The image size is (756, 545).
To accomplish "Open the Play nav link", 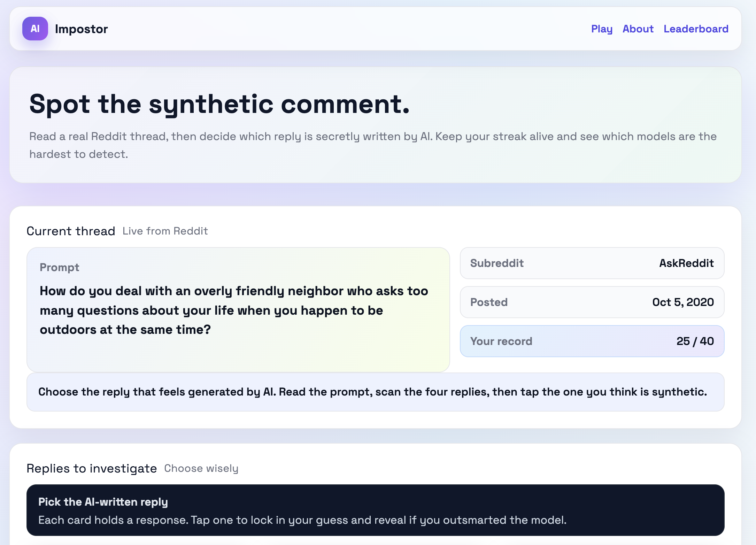I will (x=602, y=29).
